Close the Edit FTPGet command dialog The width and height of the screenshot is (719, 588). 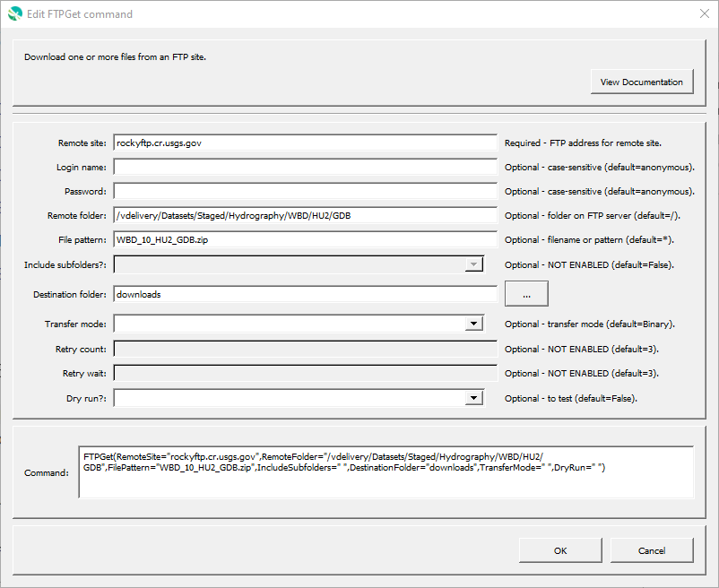(x=705, y=13)
